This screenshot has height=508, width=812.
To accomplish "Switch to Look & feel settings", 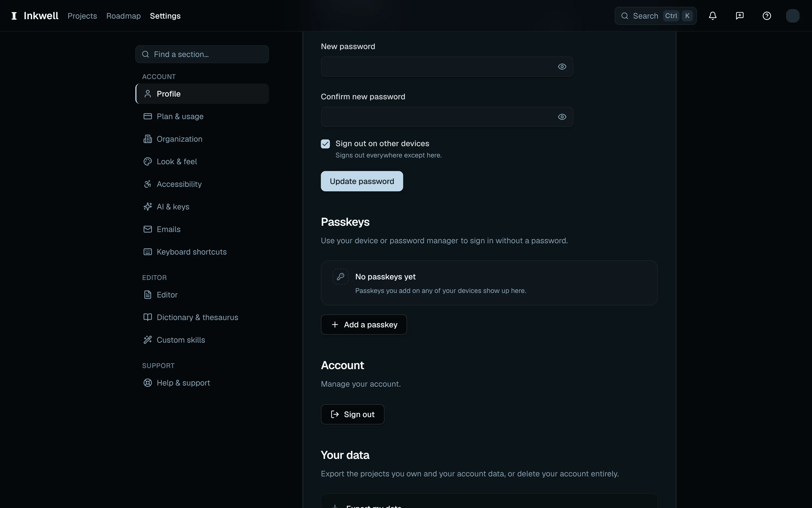I will tap(202, 162).
